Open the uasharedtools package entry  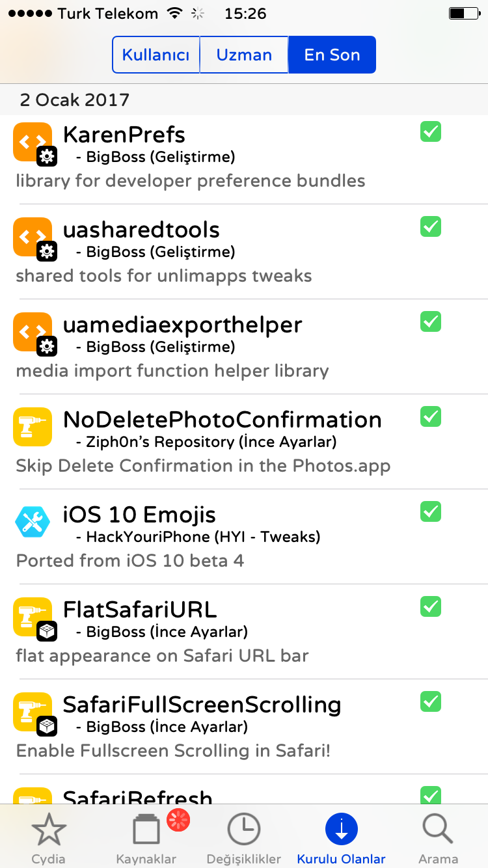point(244,252)
